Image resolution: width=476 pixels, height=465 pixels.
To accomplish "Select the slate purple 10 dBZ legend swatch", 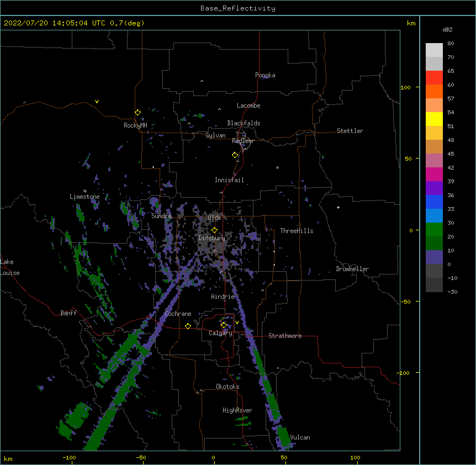I will tap(434, 257).
